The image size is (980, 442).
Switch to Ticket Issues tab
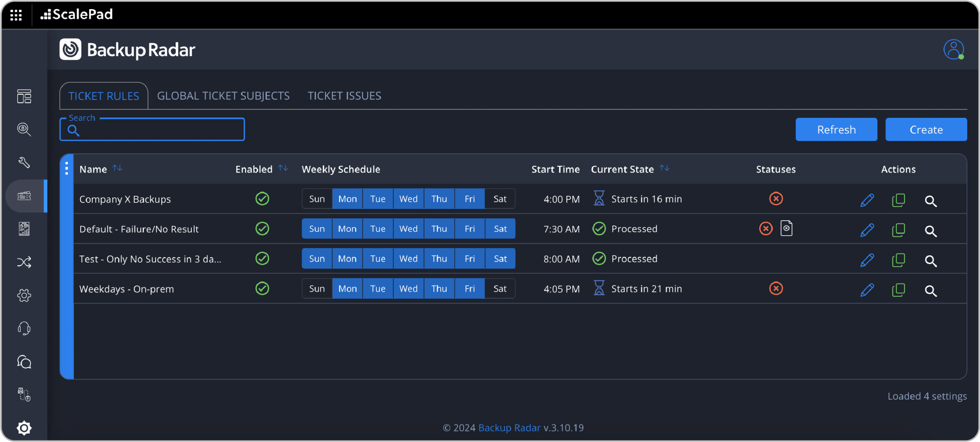(x=344, y=96)
